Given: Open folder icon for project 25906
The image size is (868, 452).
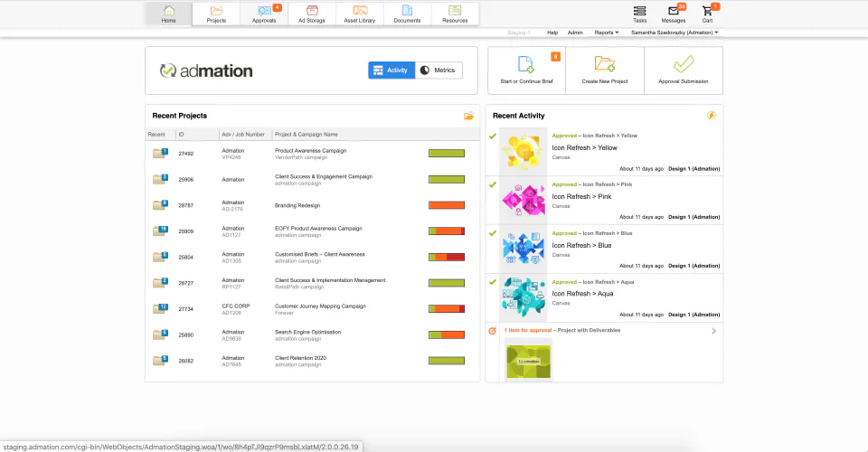Looking at the screenshot, I should coord(160,179).
